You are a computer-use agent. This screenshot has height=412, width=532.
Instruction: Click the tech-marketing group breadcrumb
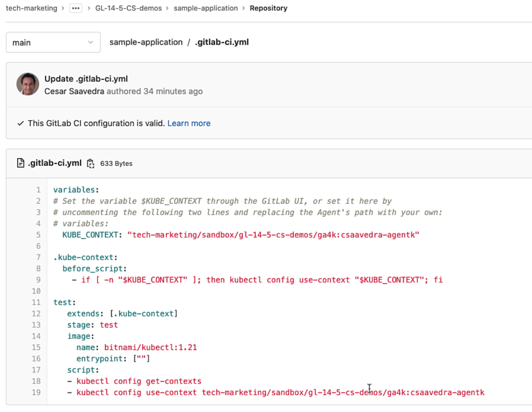[31, 8]
